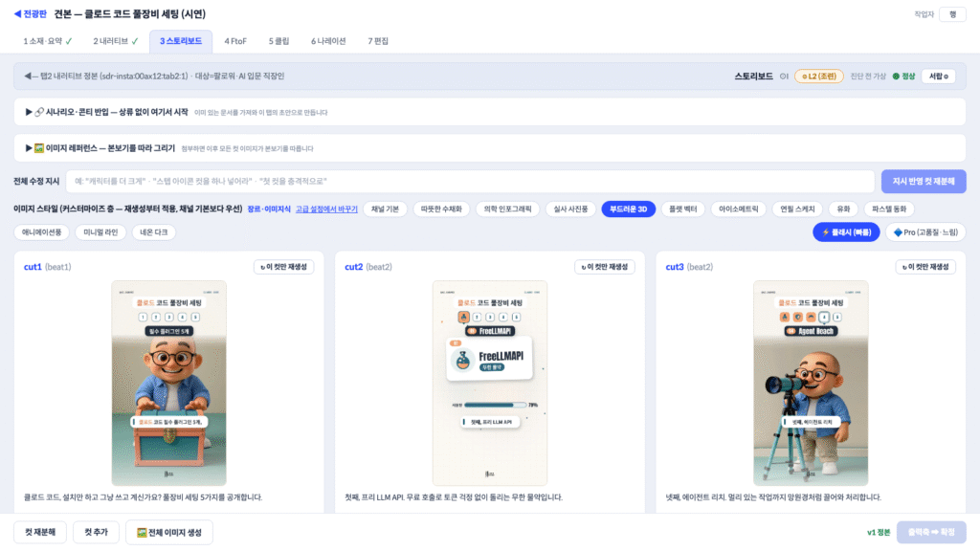The image size is (980, 551).
Task: Click the cut3 (beat2) label
Action: (689, 267)
